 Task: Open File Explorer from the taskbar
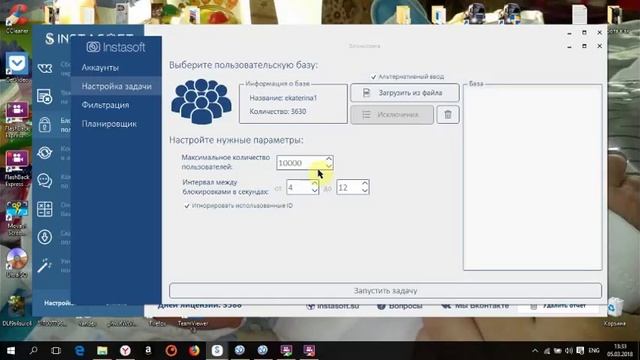point(102,351)
